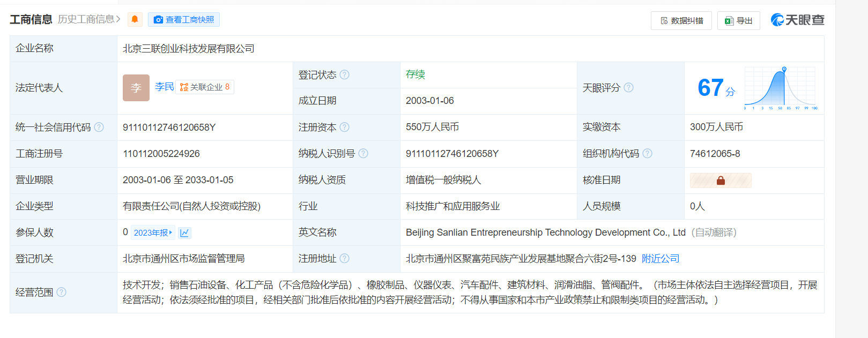This screenshot has height=338, width=868.
Task: Click the registration number 110112005224926
Action: pos(161,154)
